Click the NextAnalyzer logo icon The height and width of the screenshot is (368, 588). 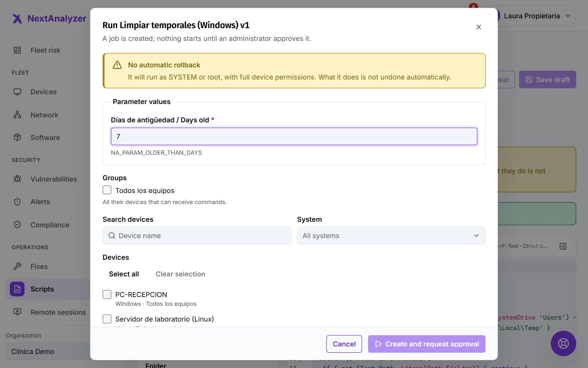pos(17,19)
